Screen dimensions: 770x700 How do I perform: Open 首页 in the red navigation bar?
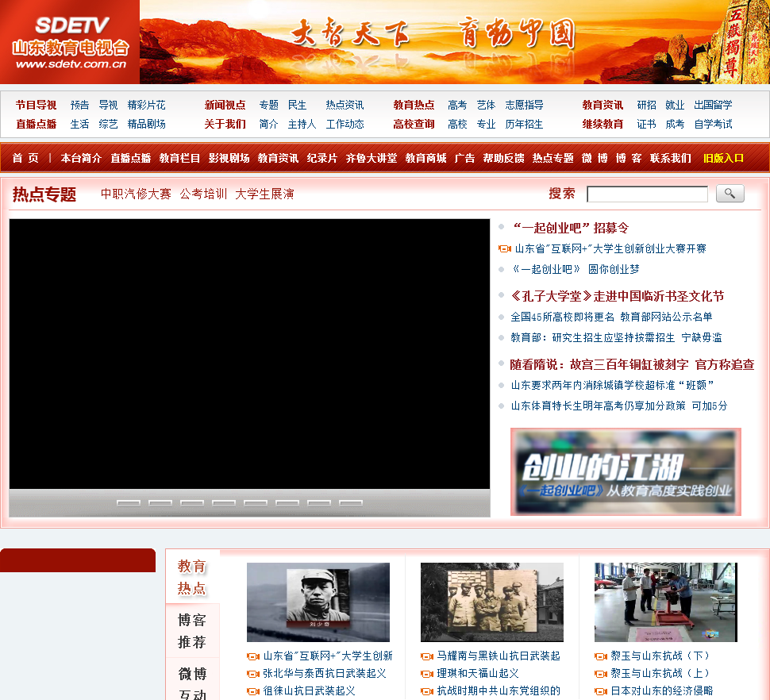tap(25, 158)
